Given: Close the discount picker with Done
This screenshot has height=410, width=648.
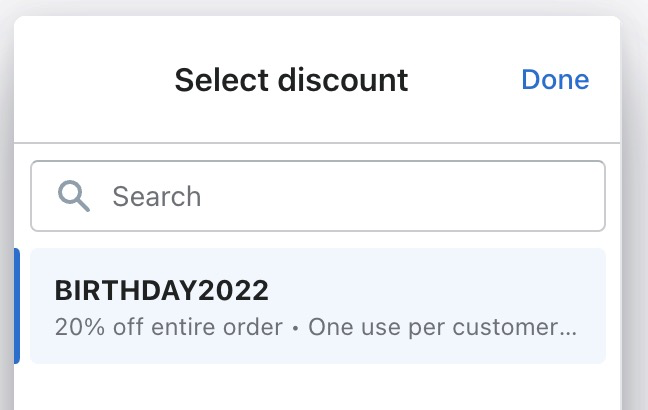Looking at the screenshot, I should tap(555, 80).
